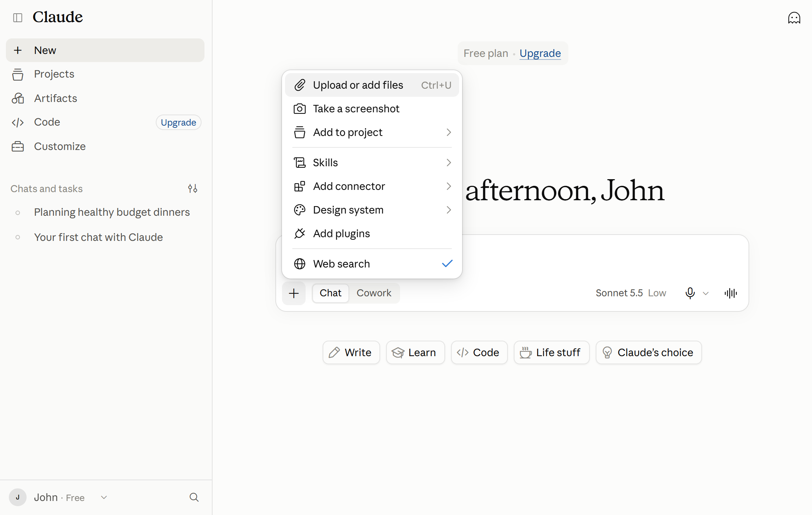Viewport: 812px width, 515px height.
Task: Open the John account menu chevron
Action: coord(104,497)
